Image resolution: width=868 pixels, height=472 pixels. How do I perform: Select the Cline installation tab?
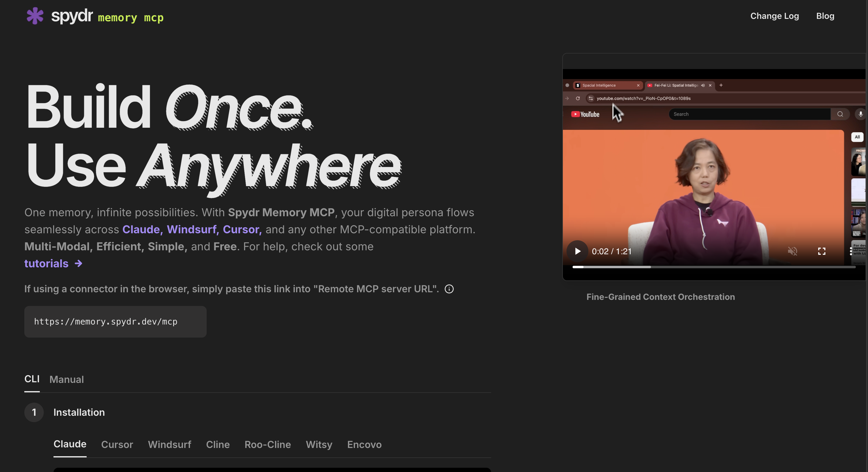click(x=218, y=445)
